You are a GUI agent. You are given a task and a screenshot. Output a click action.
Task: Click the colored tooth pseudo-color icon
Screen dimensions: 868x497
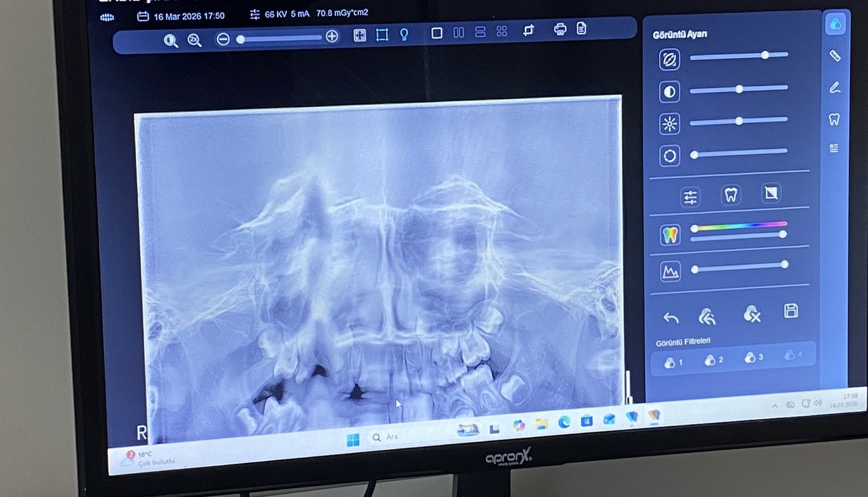click(x=671, y=235)
